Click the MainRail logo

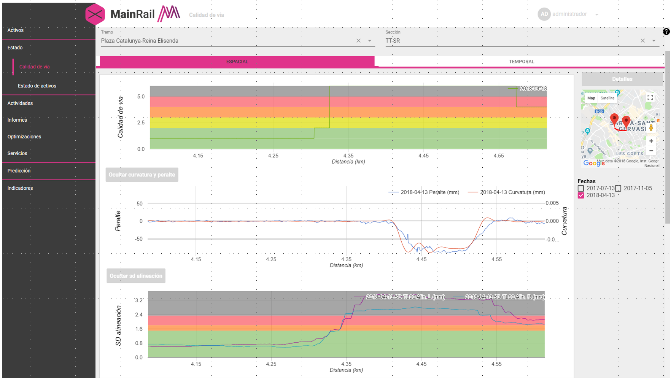tap(145, 14)
